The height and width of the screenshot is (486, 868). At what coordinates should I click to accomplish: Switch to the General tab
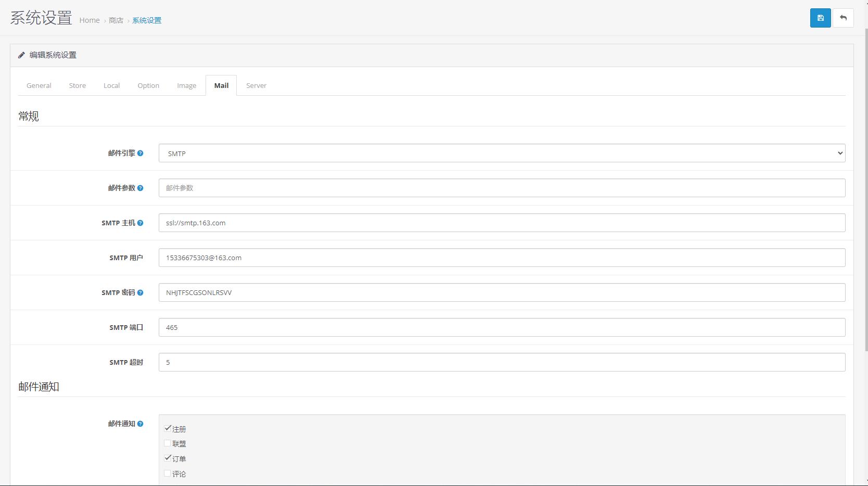click(39, 86)
